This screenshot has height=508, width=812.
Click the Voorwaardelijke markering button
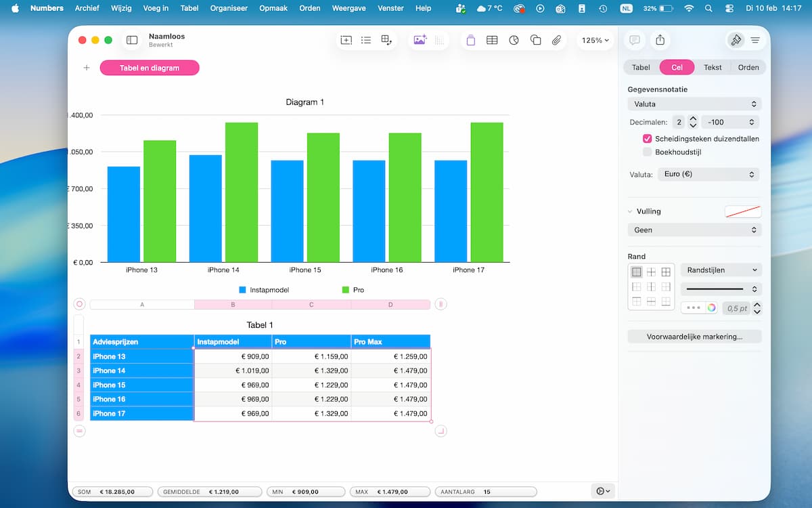pos(694,337)
